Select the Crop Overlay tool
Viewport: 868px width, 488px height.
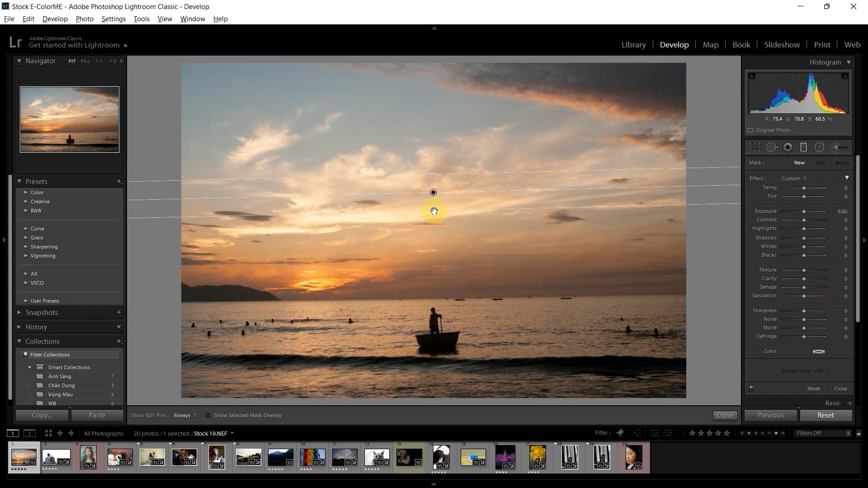point(755,147)
